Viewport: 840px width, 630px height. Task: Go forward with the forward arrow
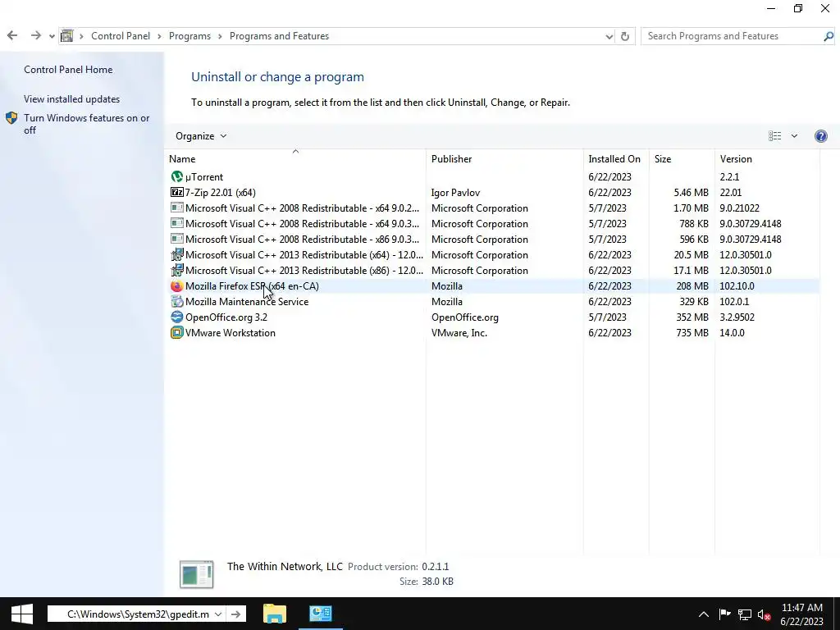point(36,36)
